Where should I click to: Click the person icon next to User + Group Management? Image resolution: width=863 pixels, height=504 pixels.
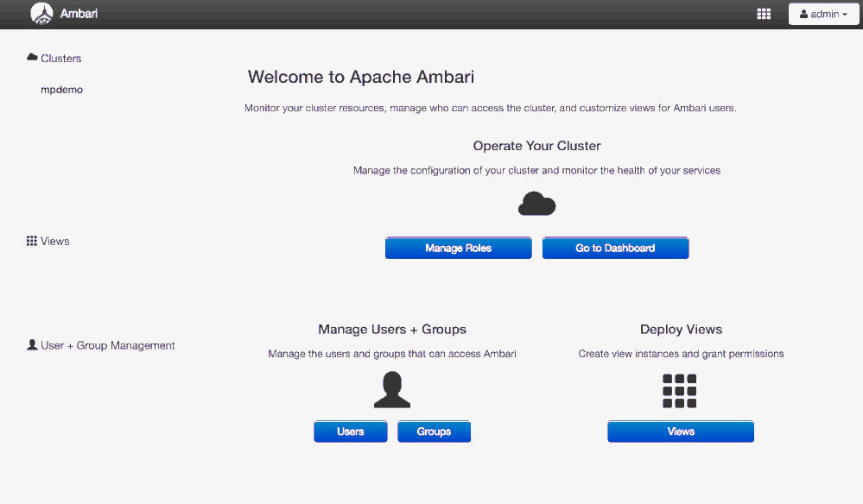coord(32,344)
